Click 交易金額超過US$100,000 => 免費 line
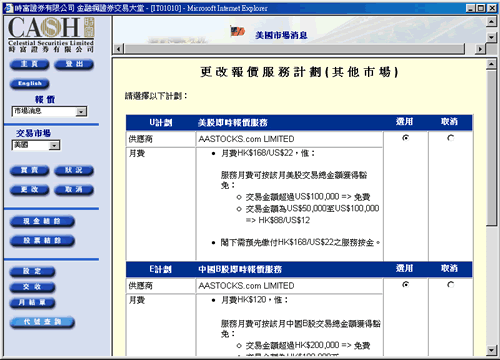 (x=308, y=197)
